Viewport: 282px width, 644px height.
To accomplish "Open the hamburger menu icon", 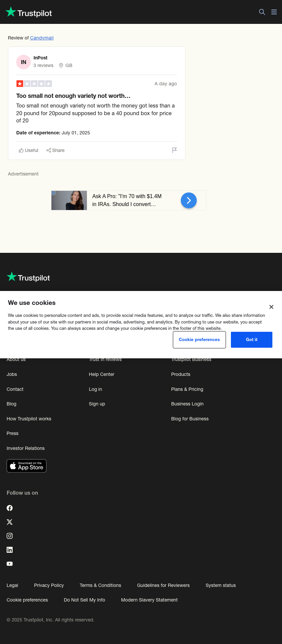I will [274, 12].
